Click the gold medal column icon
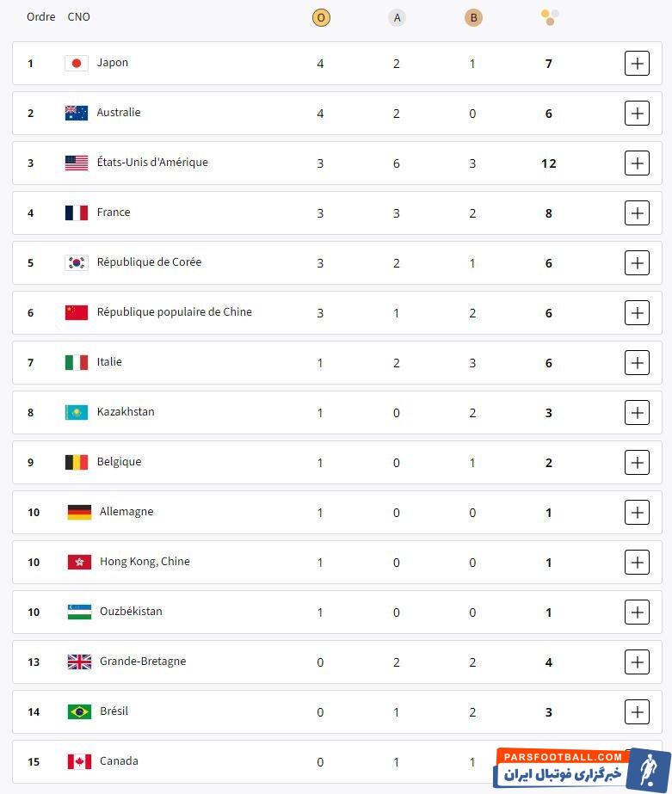Screen dimensions: 672x794 point(321,17)
